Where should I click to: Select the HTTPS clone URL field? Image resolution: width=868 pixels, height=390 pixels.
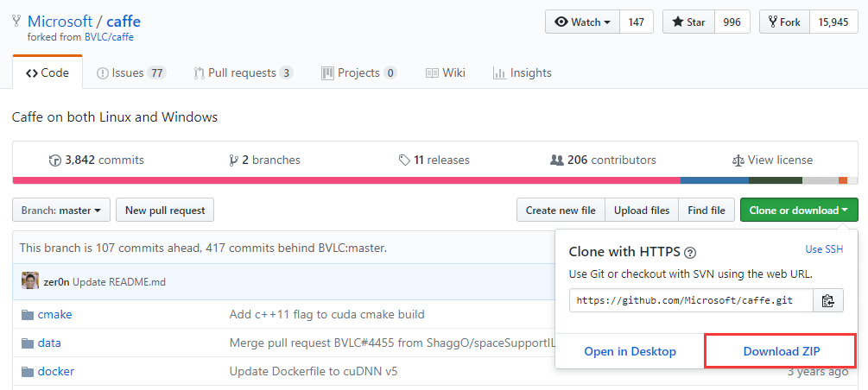point(691,300)
